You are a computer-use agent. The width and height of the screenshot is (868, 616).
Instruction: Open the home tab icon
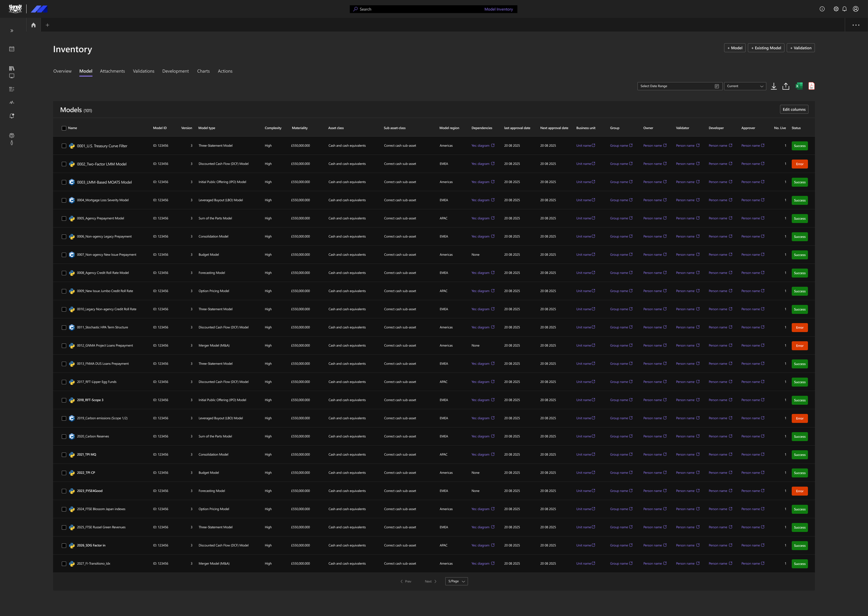[x=33, y=25]
